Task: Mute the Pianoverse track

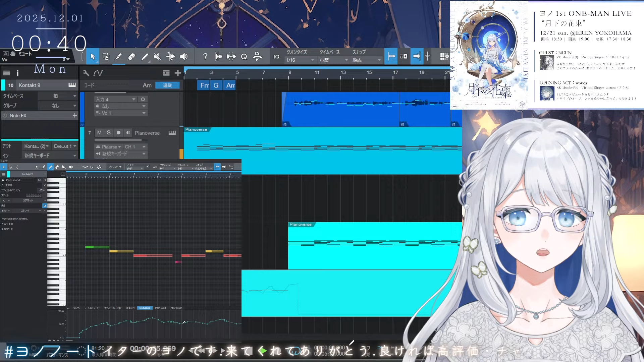Action: click(x=99, y=133)
